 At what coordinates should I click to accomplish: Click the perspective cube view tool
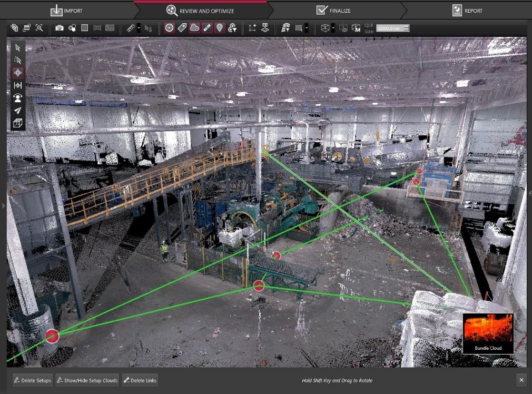[x=17, y=123]
